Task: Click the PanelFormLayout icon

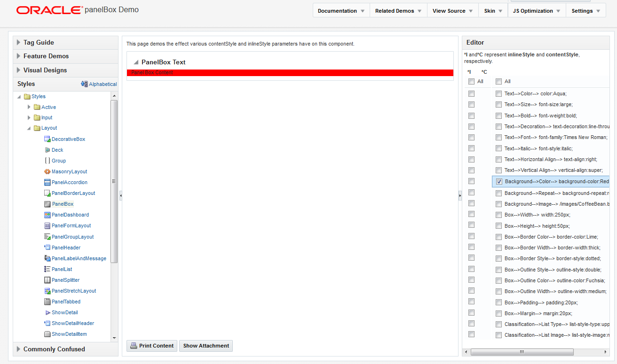Action: [x=47, y=225]
